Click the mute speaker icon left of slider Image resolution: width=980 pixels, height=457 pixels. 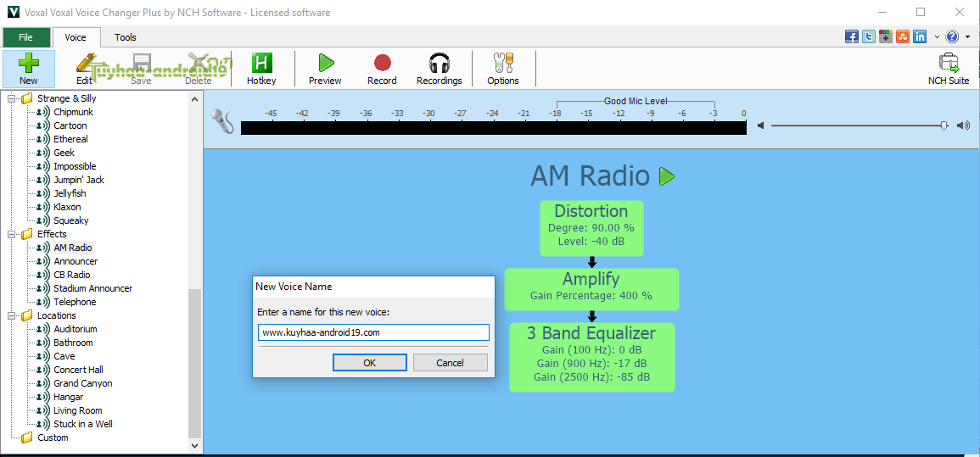[760, 125]
